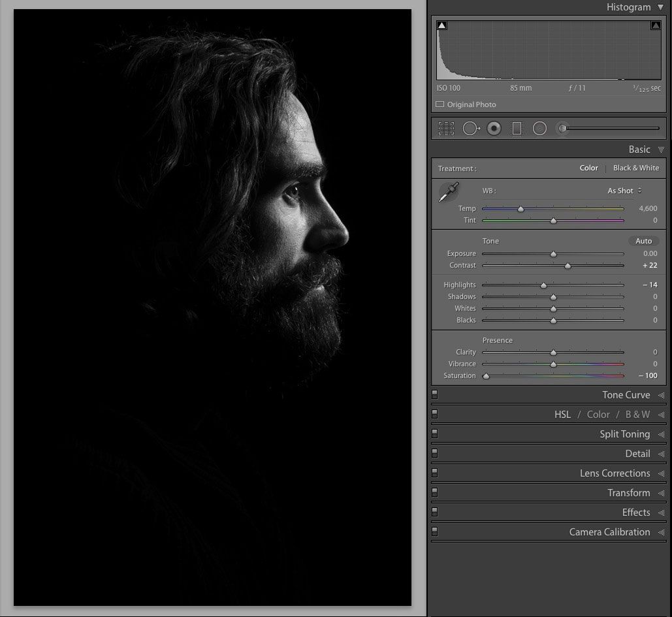Expand the Detail panel

[662, 454]
